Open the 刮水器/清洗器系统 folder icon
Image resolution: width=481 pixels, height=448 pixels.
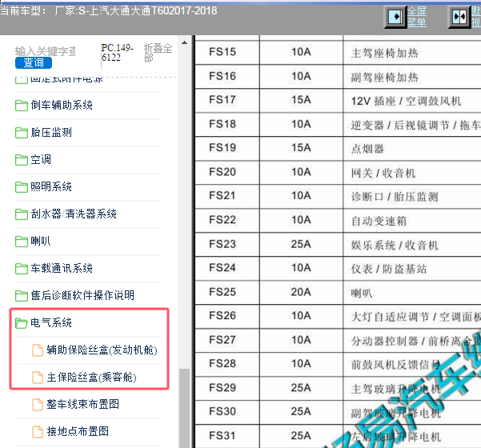point(22,214)
